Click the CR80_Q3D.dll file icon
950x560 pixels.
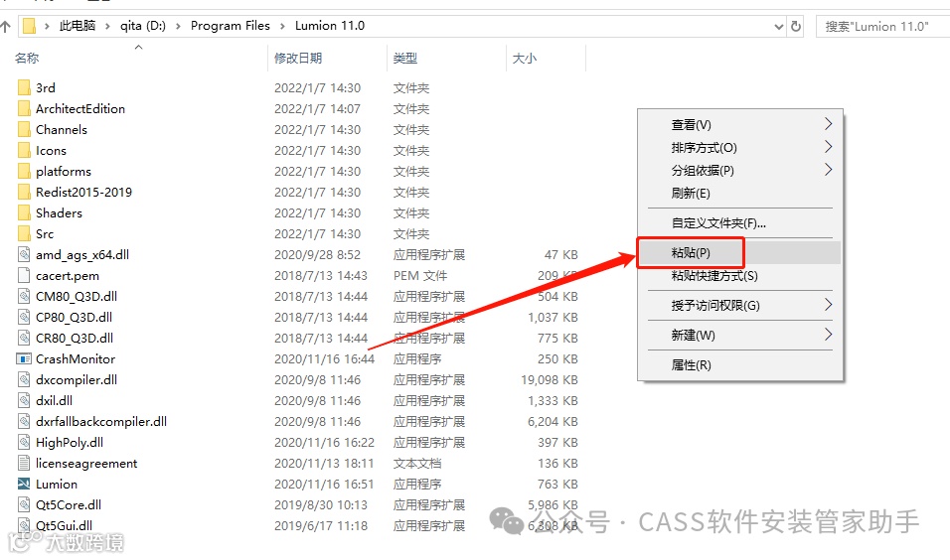[x=24, y=339]
